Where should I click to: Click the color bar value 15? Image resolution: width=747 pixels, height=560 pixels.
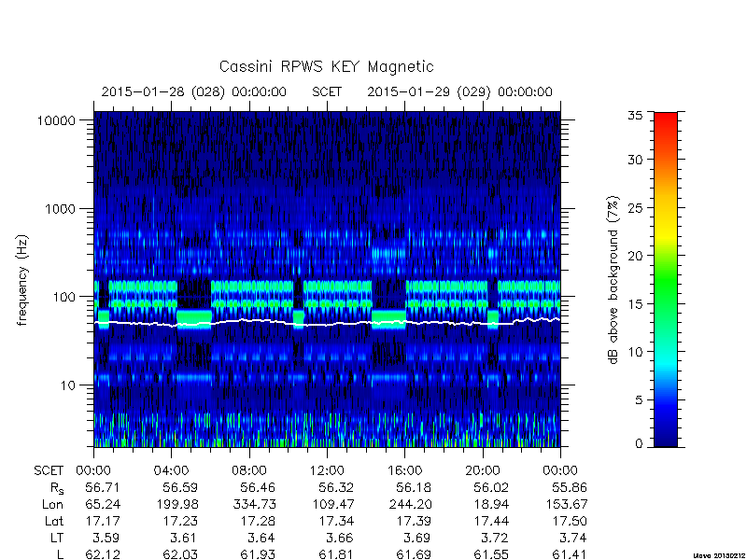(x=635, y=304)
